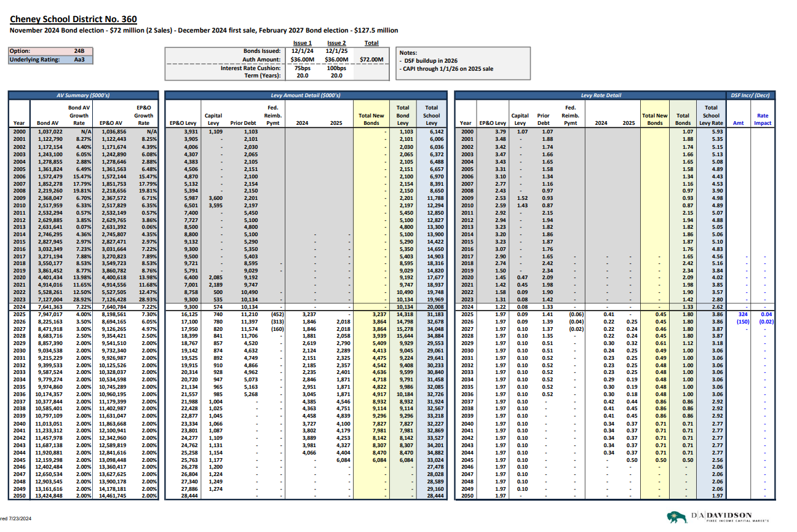The width and height of the screenshot is (797, 532).
Task: Click the bond issue date "12/1/24"
Action: click(302, 51)
